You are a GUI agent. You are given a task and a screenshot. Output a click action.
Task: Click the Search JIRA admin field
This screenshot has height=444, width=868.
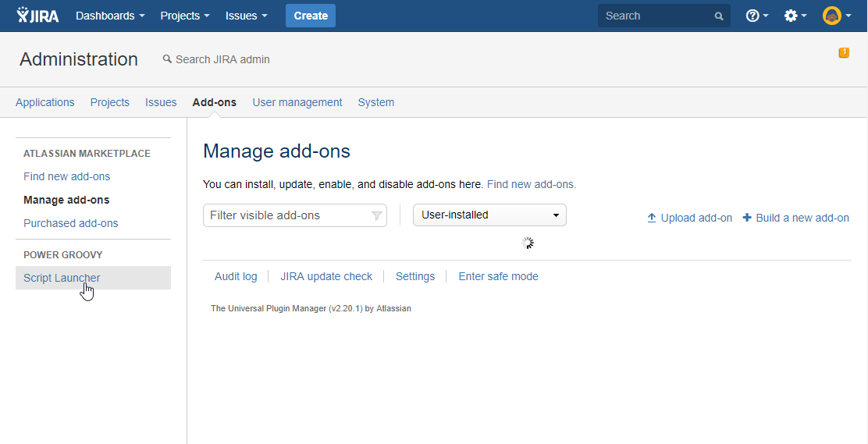pos(222,59)
